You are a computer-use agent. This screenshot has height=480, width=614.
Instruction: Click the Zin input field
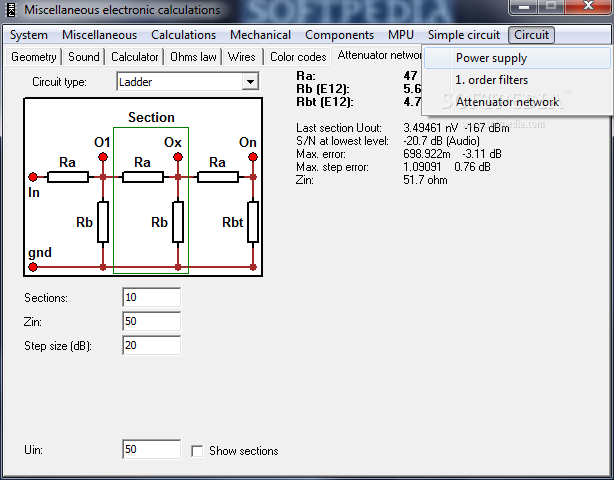point(152,321)
